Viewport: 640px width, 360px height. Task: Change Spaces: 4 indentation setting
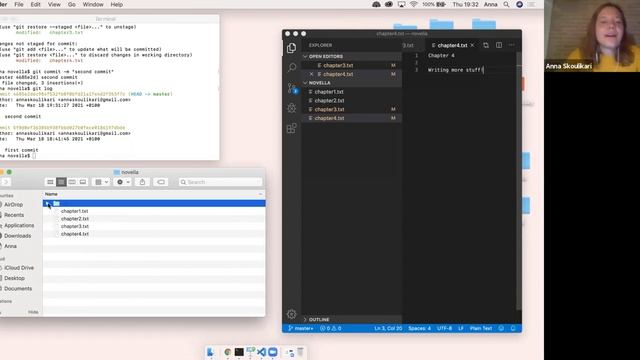pyautogui.click(x=419, y=328)
